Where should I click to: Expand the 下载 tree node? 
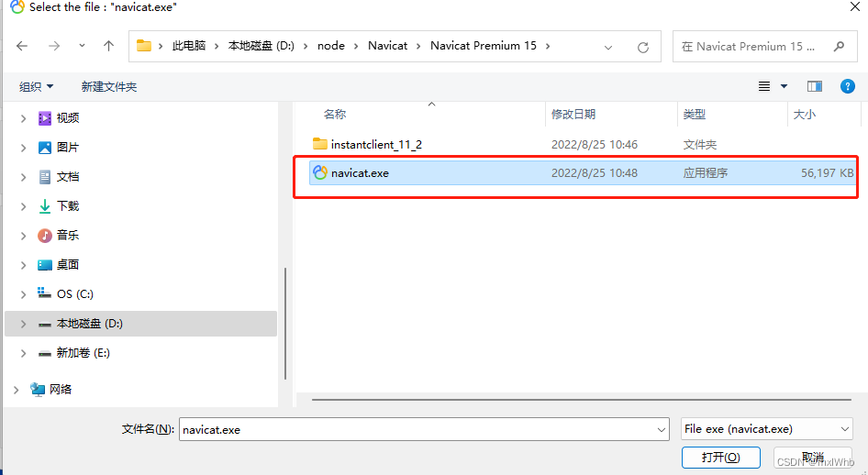pos(23,206)
